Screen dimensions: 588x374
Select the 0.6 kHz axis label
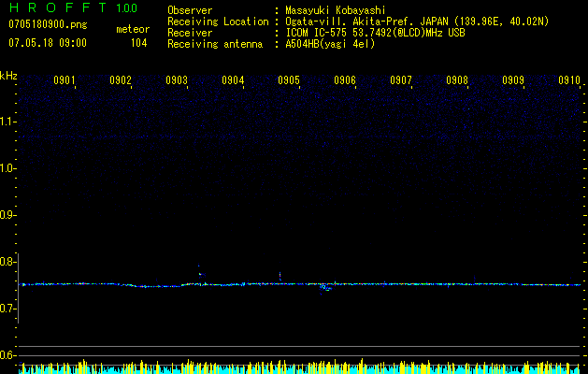[x=7, y=355]
